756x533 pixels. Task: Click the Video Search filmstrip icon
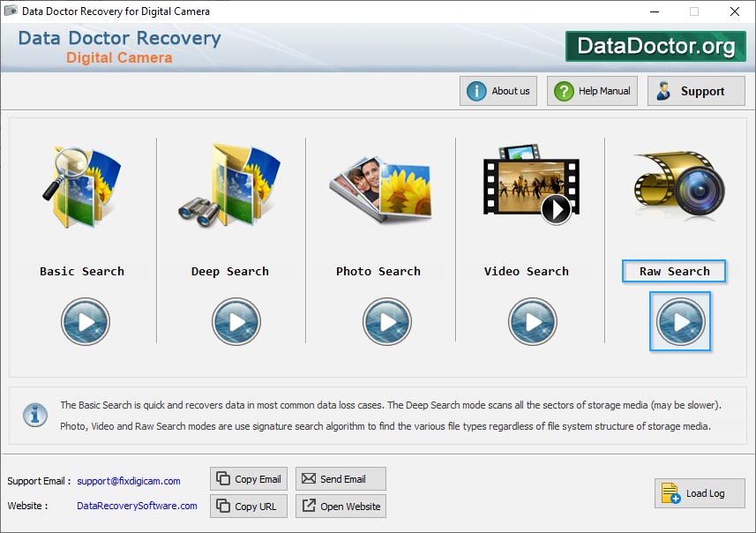tap(531, 184)
